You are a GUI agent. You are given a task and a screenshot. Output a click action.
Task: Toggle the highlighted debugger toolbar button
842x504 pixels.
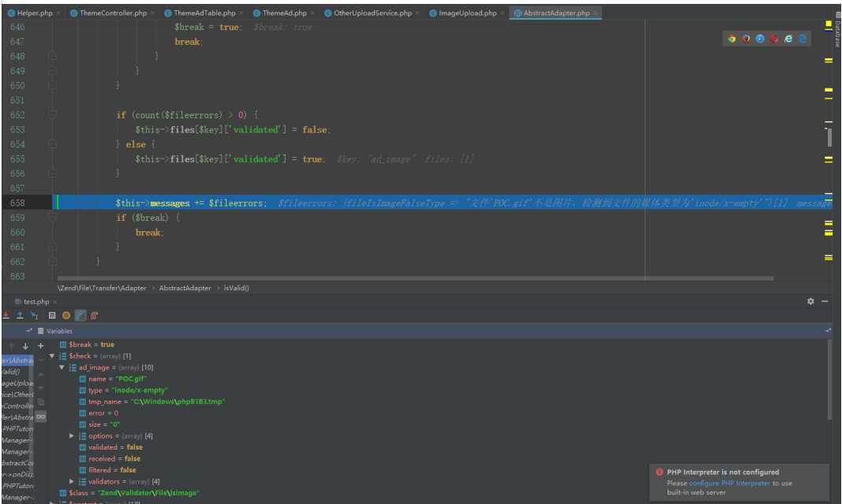click(80, 315)
